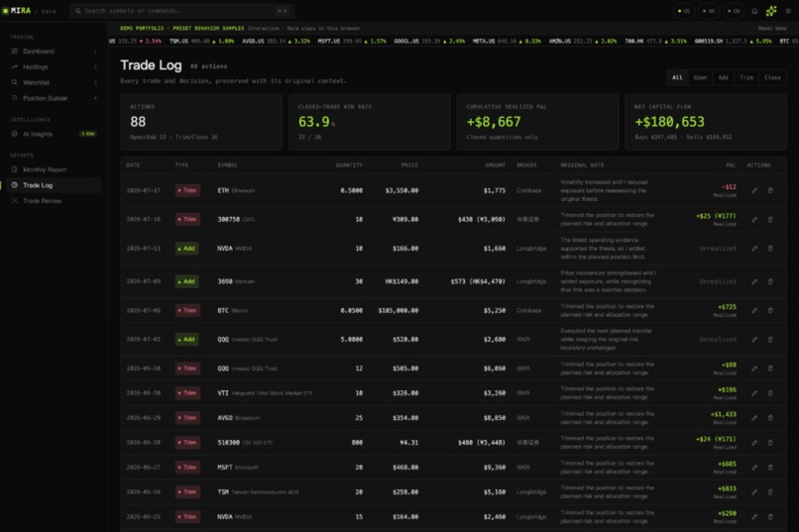
Task: Open the Monthly Report
Action: (x=53, y=169)
